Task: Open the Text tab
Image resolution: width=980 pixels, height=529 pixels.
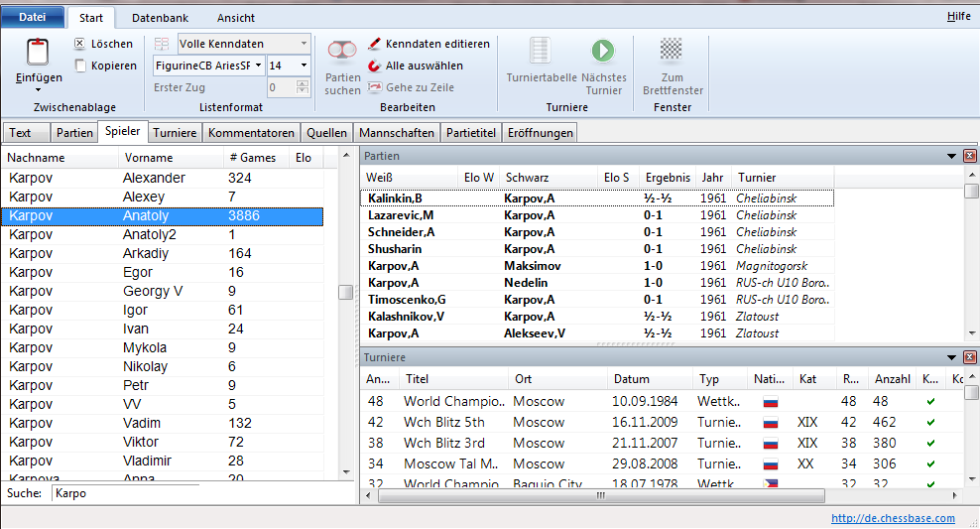Action: click(26, 133)
